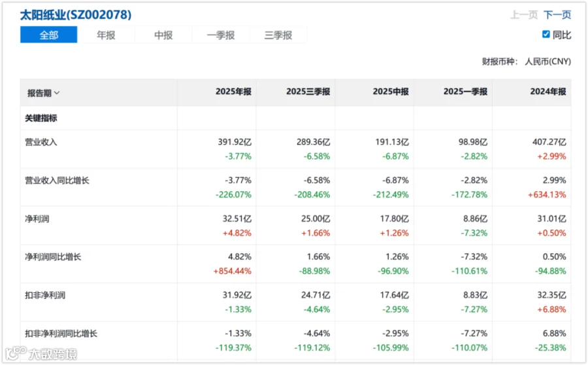Click the 上一页 link
The width and height of the screenshot is (588, 365).
click(524, 15)
